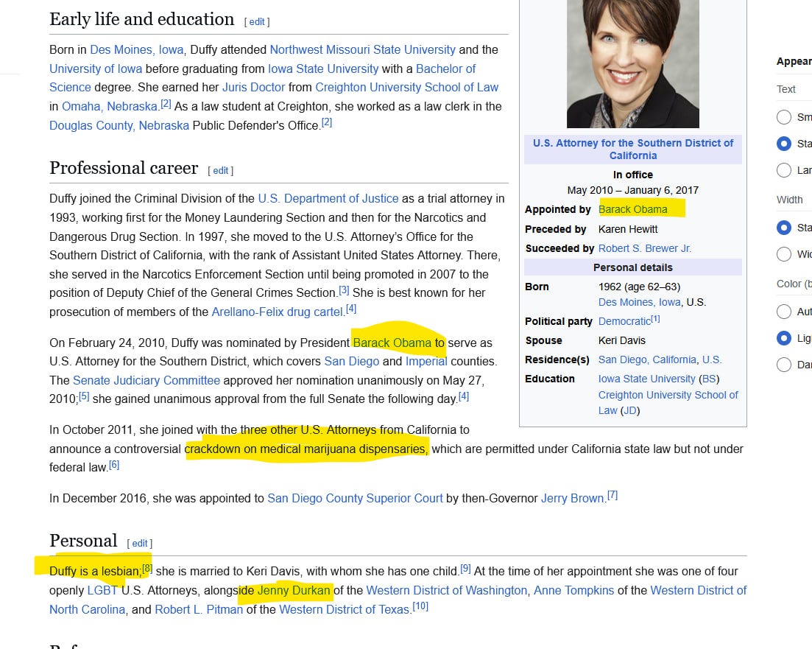The height and width of the screenshot is (649, 812).
Task: Click citation [6] after federal law
Action: pyautogui.click(x=114, y=465)
